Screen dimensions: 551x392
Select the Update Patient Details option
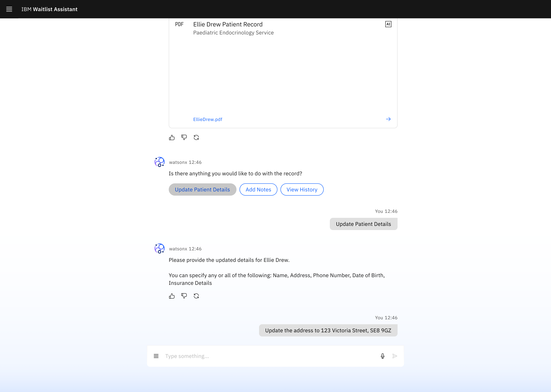pyautogui.click(x=202, y=189)
